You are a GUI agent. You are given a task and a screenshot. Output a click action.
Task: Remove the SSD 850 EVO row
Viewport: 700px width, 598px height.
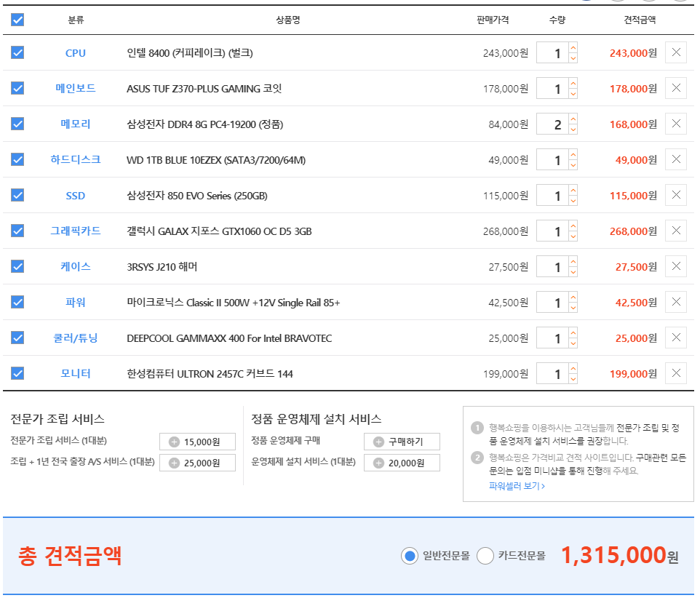click(x=675, y=195)
